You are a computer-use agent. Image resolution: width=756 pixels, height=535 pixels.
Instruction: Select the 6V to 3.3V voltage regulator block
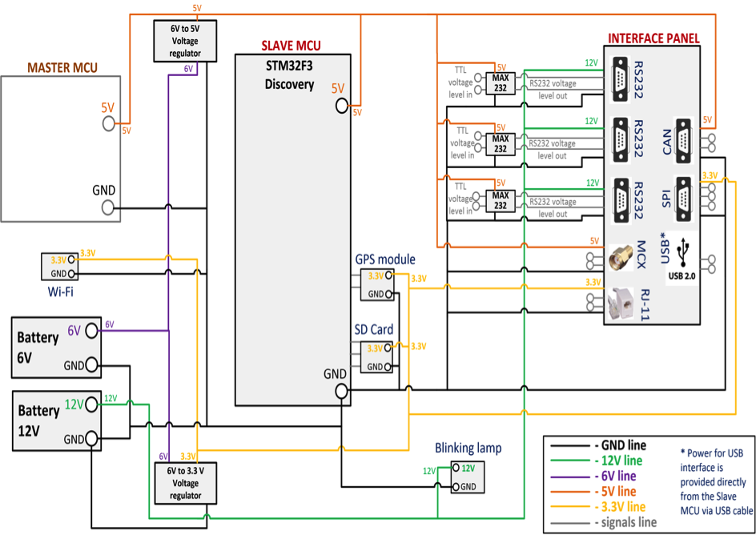(185, 482)
